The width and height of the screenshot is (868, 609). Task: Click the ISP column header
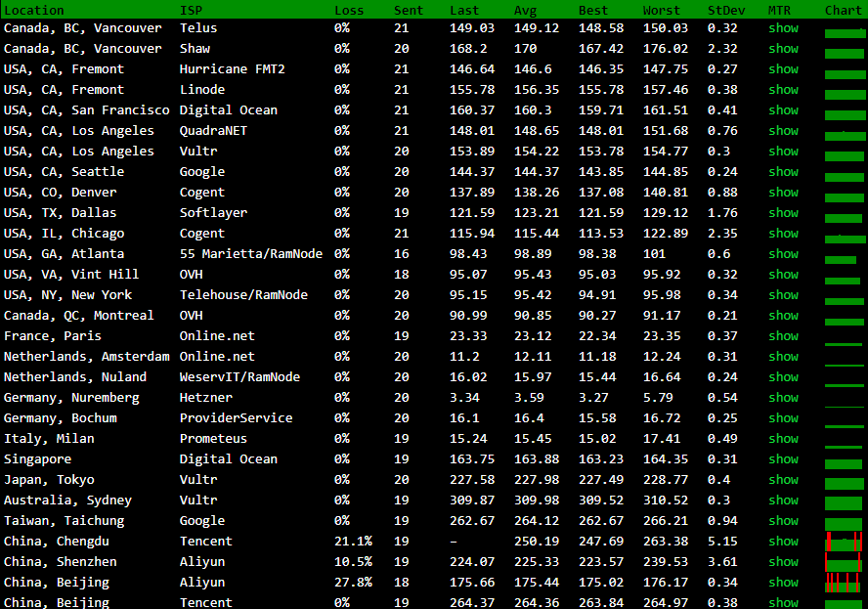191,10
